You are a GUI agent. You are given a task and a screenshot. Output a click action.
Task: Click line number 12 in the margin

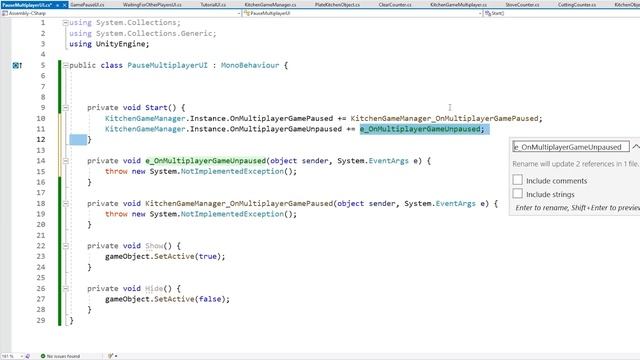(x=41, y=140)
